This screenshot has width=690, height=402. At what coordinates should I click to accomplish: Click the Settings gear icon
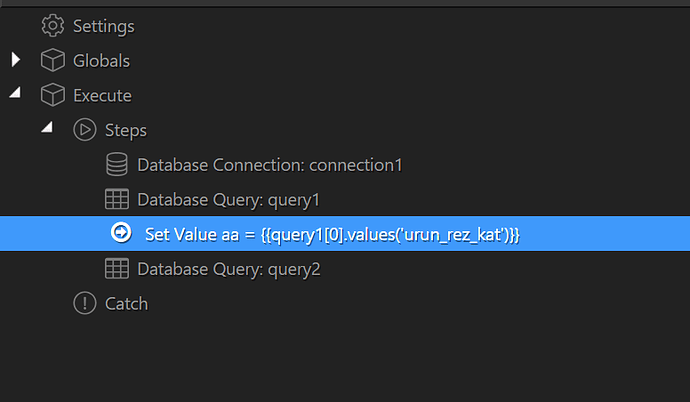[52, 26]
